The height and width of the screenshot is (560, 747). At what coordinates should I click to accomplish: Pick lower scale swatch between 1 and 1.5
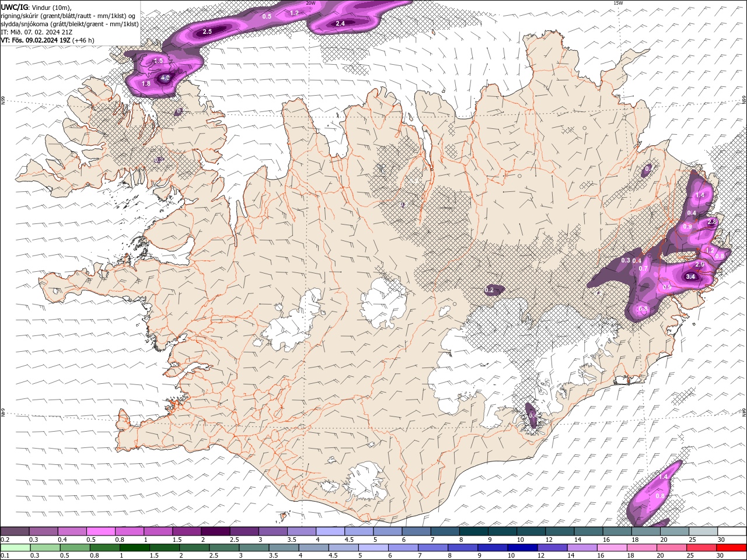click(134, 548)
